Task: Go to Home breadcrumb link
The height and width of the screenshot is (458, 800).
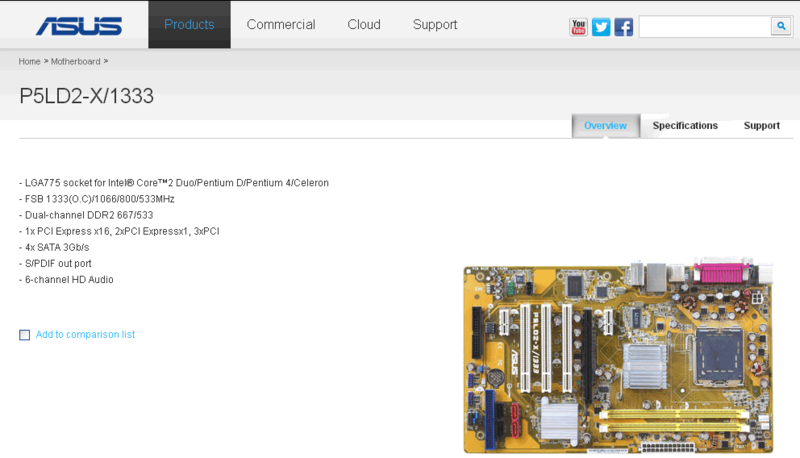Action: [29, 62]
